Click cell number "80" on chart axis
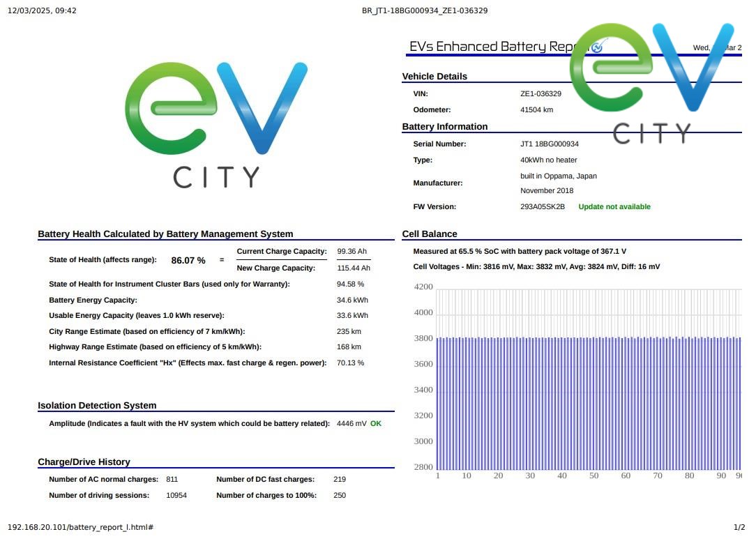 click(x=690, y=475)
